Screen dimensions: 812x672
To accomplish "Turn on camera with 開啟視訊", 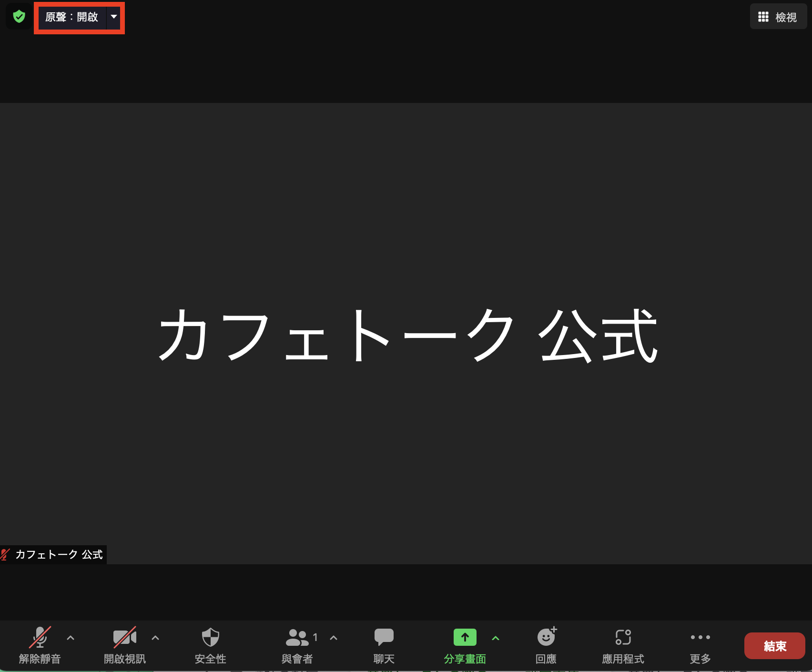I will [125, 646].
